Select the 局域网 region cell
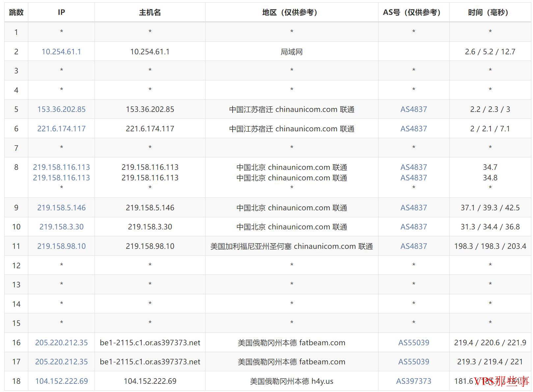533x392 pixels. click(x=292, y=52)
